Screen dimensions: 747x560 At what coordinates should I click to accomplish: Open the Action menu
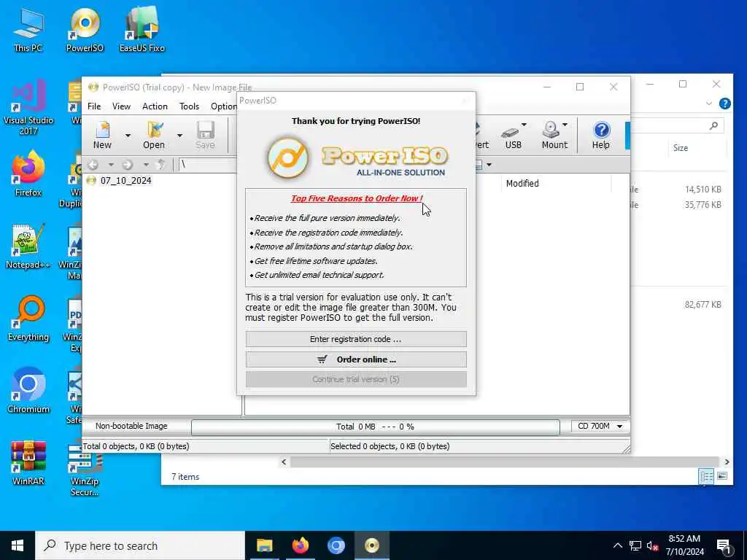155,106
